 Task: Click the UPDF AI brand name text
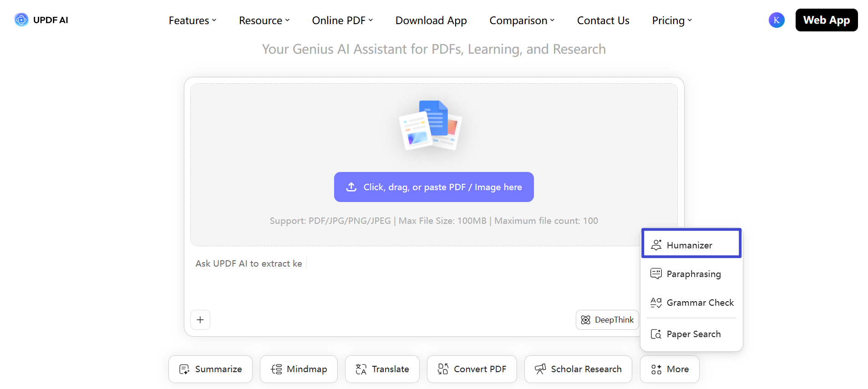point(51,20)
